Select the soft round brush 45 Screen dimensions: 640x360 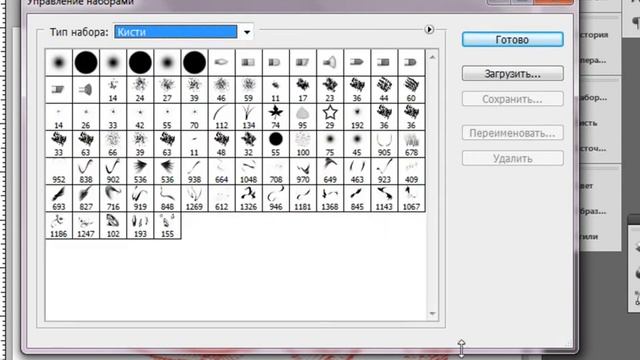pyautogui.click(x=357, y=144)
